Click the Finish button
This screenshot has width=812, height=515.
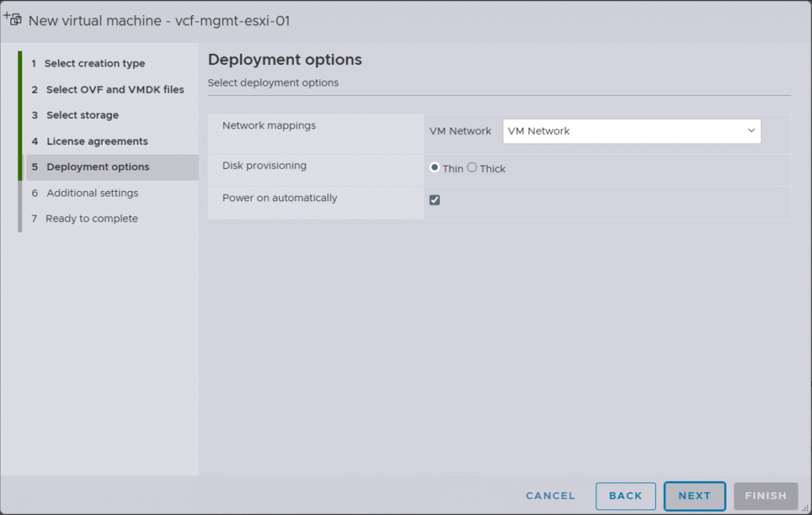coord(765,496)
